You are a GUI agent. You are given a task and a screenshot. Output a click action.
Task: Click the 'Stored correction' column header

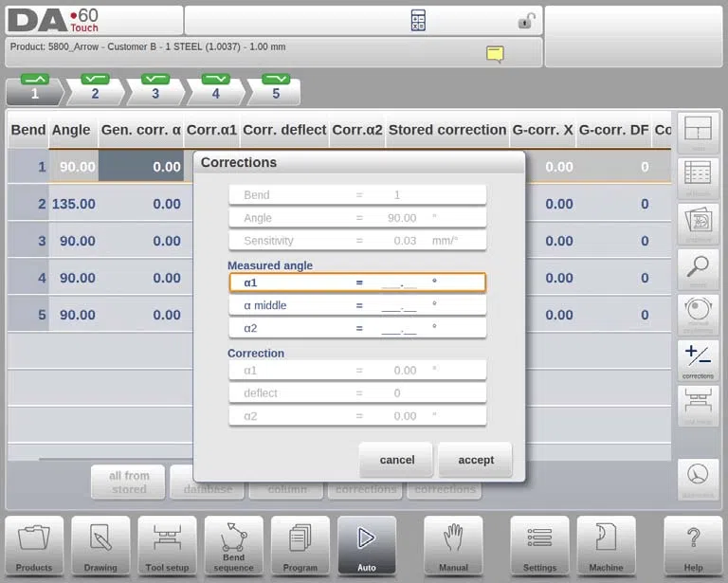tap(447, 130)
